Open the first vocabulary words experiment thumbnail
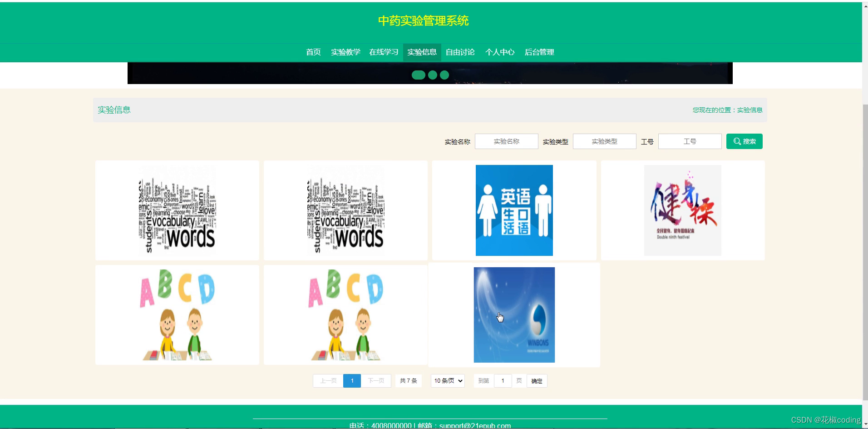868x429 pixels. (x=177, y=210)
